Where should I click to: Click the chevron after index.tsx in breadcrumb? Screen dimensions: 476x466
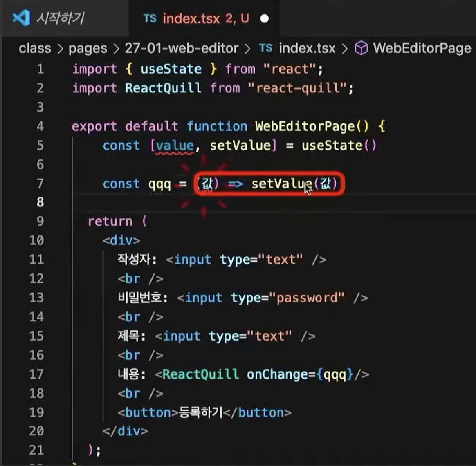(345, 49)
